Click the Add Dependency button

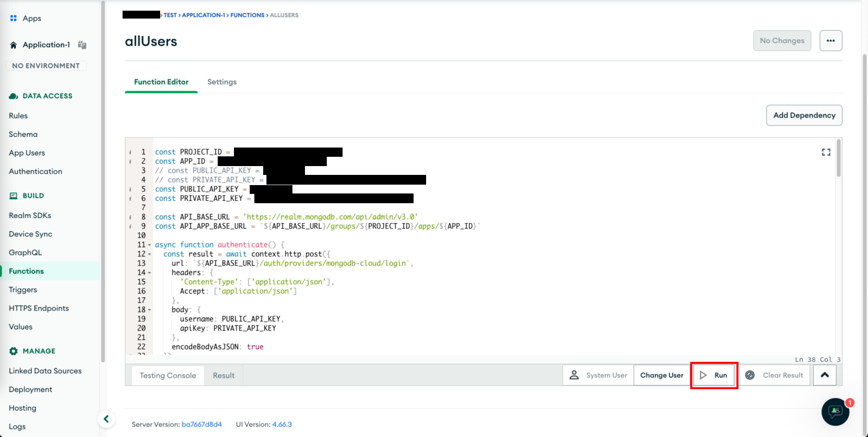804,116
